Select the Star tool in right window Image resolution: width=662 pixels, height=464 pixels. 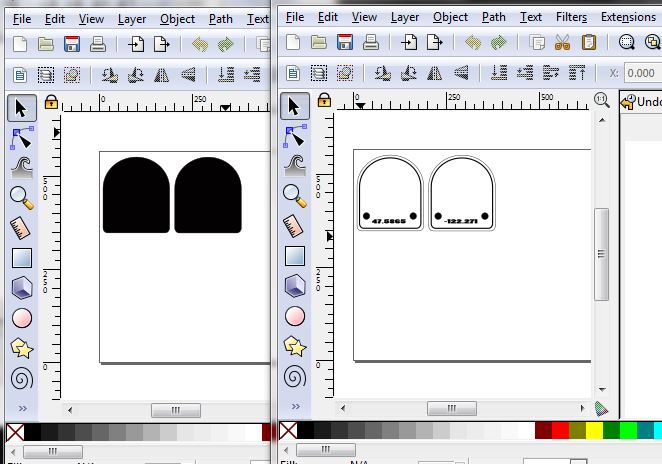(x=294, y=346)
